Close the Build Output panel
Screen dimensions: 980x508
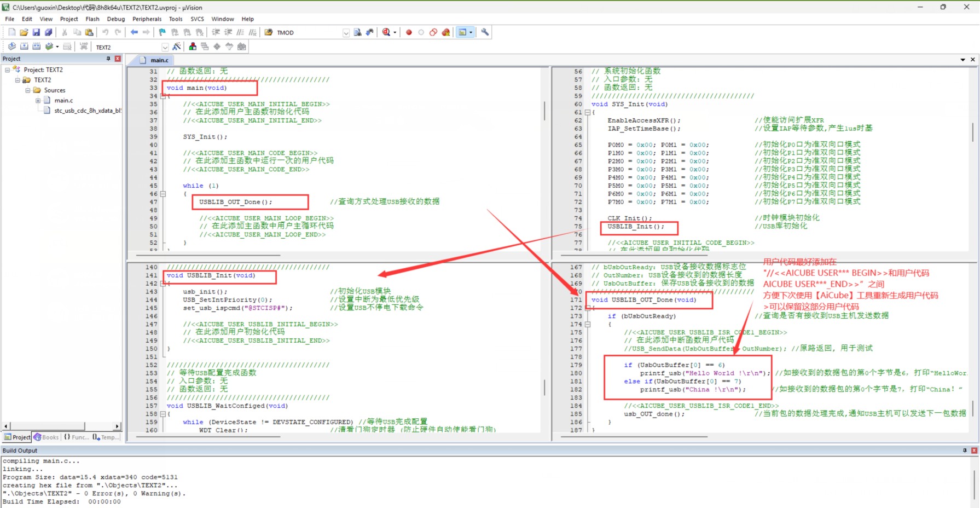pos(974,451)
